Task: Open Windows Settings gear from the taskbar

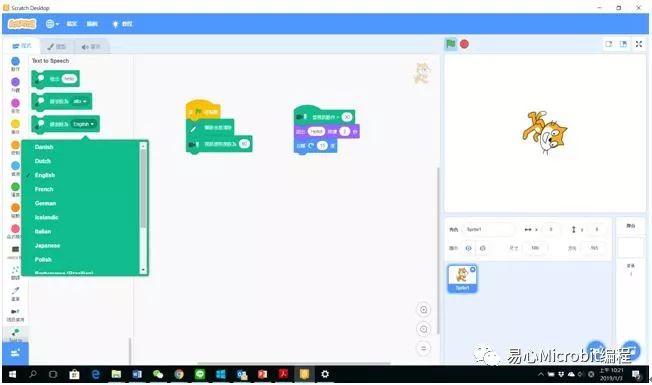Action: click(325, 375)
